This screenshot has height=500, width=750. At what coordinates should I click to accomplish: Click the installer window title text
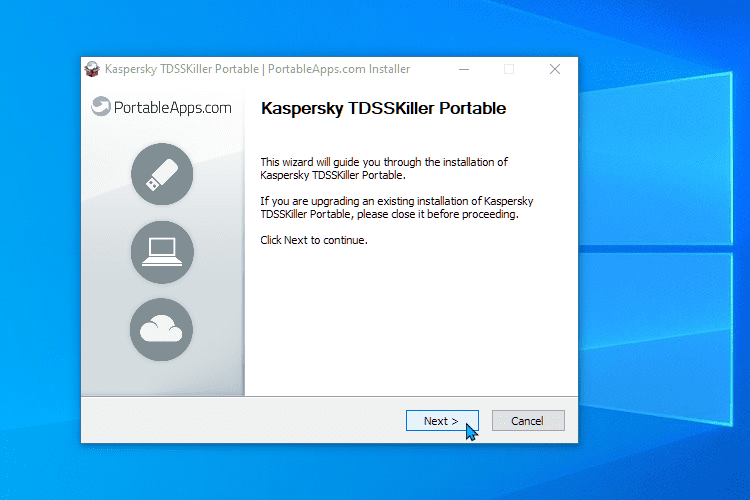[x=257, y=69]
